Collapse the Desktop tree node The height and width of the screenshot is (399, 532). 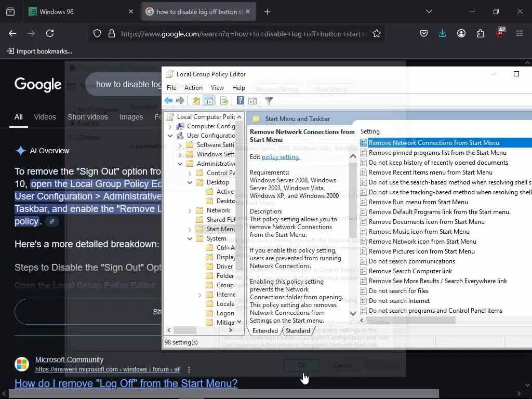pyautogui.click(x=190, y=182)
